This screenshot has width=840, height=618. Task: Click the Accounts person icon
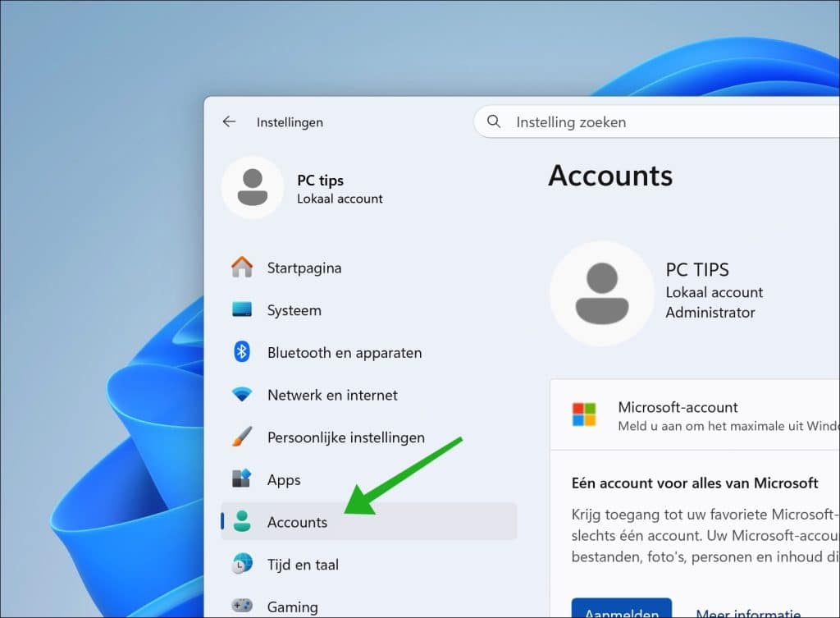242,521
